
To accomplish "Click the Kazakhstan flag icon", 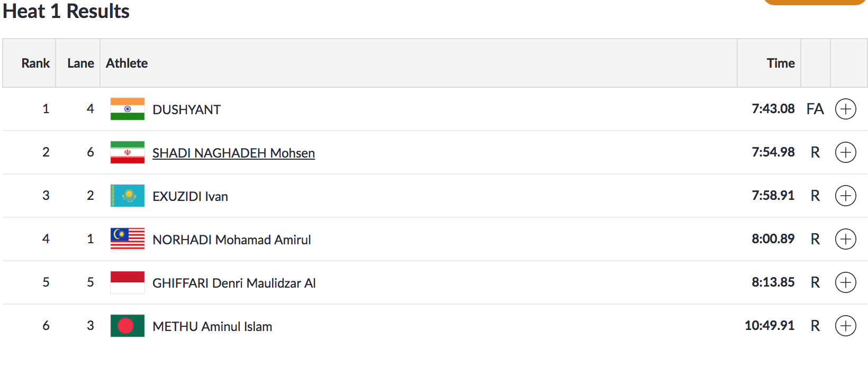I will [x=127, y=196].
